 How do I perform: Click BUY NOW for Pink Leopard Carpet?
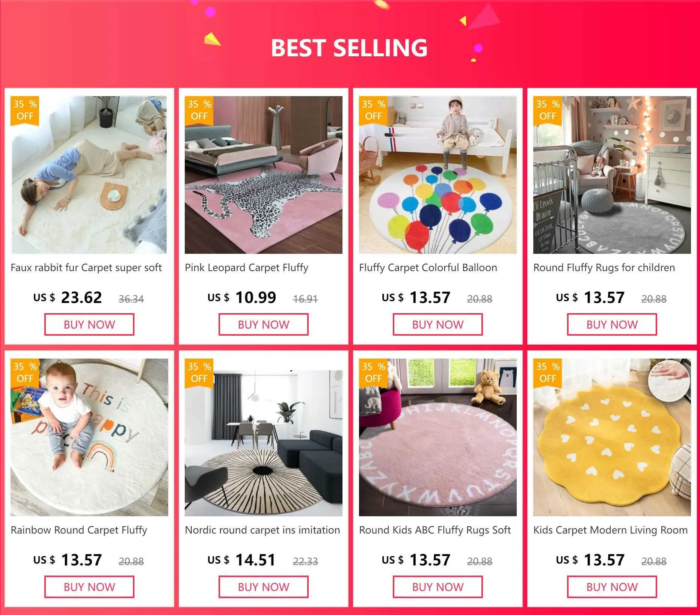[x=264, y=324]
